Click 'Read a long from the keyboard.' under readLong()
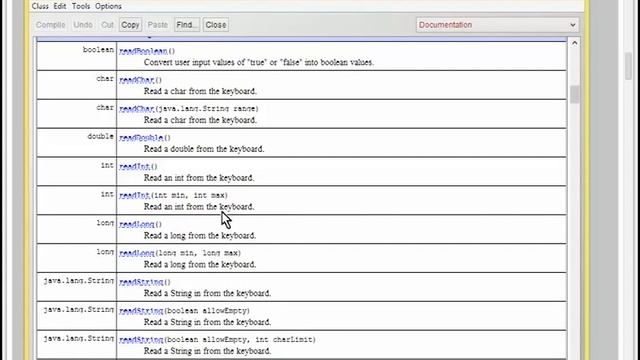Image resolution: width=640 pixels, height=360 pixels. pyautogui.click(x=200, y=236)
